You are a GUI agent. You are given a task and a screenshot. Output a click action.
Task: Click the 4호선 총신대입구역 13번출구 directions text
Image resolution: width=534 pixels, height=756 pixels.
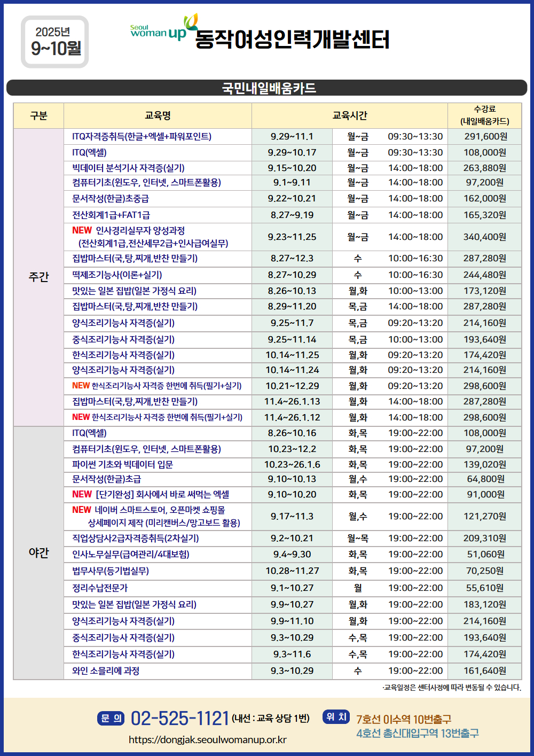(x=418, y=734)
